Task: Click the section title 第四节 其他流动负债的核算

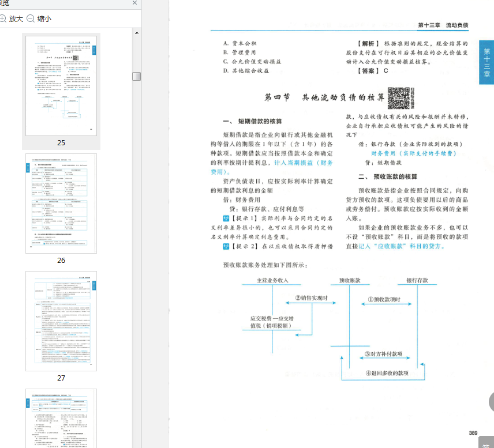Action: click(x=324, y=97)
